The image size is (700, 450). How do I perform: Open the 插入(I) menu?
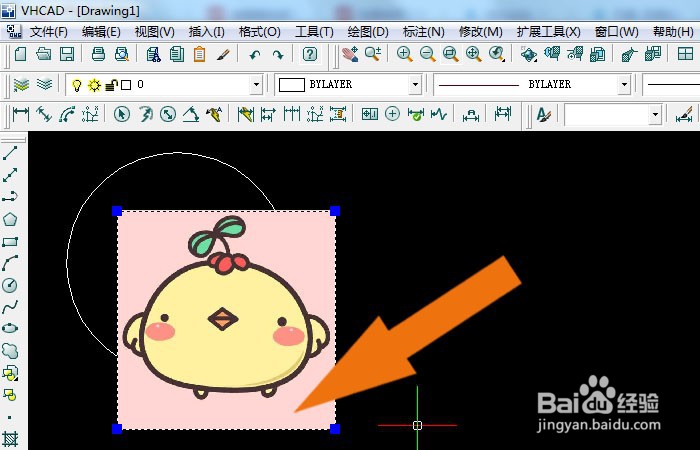[x=206, y=32]
